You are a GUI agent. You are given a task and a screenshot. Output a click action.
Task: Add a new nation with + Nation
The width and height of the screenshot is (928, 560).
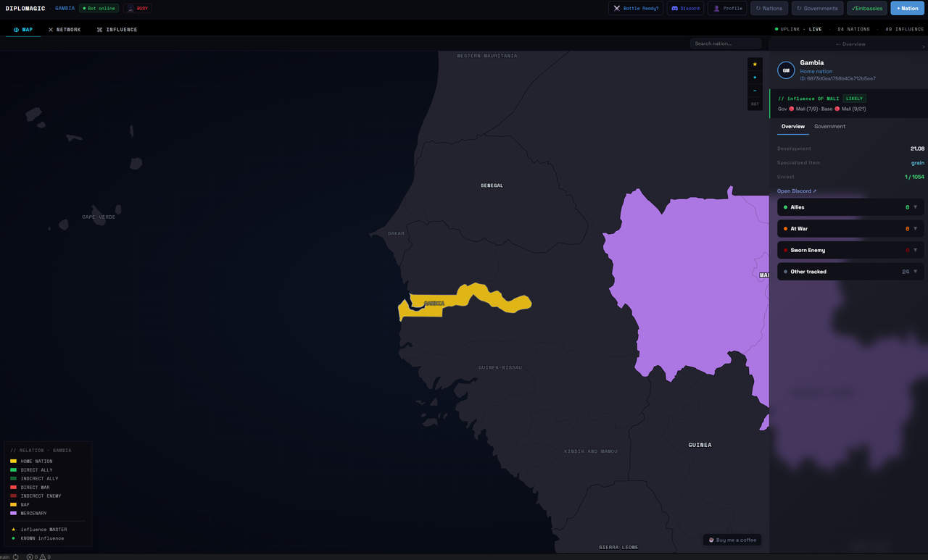point(908,9)
